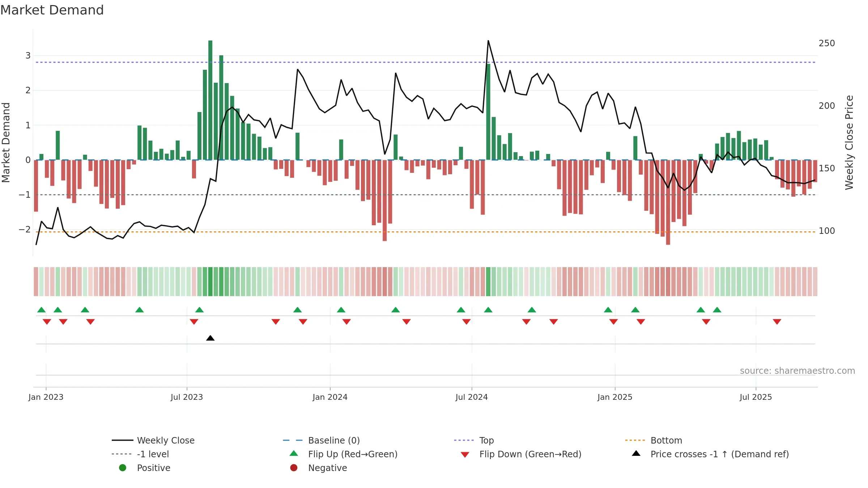Click the red flip-down triangle after Jul 2025

[x=777, y=322]
